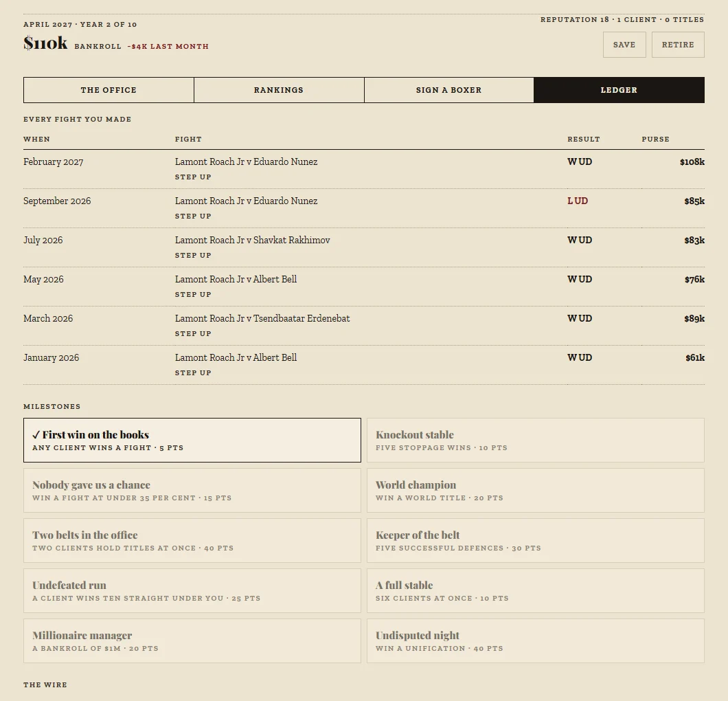Click the $76k purse value

pos(694,279)
